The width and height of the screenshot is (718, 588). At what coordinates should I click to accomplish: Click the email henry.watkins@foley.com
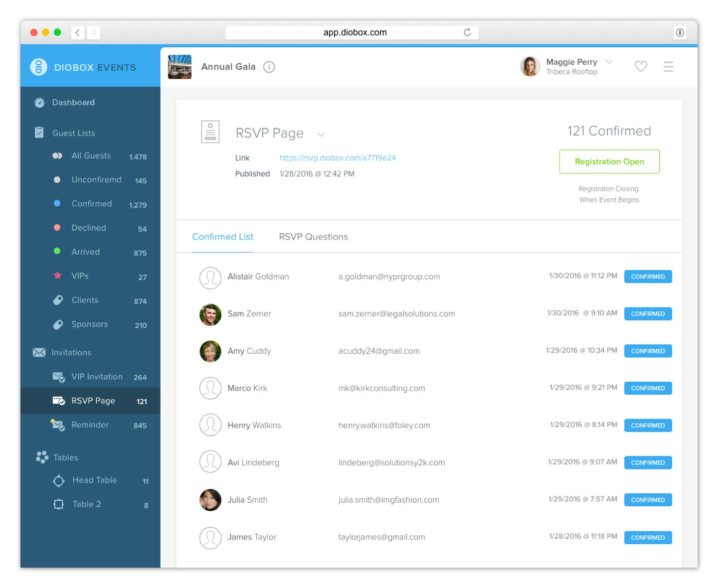pos(384,426)
